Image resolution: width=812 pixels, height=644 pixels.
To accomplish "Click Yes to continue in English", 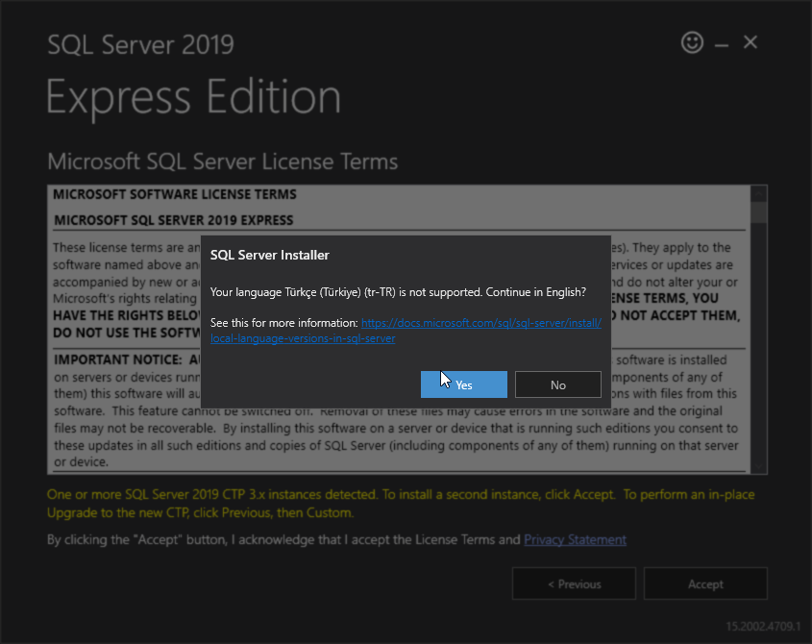I will click(x=463, y=384).
